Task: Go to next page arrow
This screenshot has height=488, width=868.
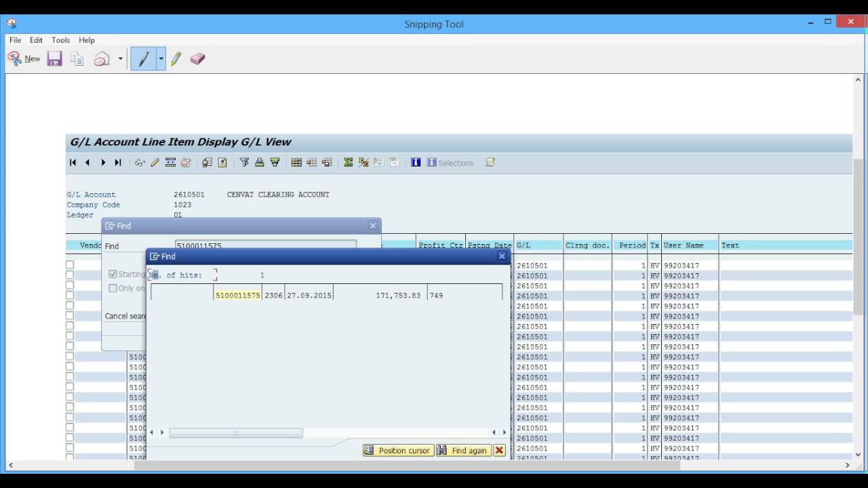Action: point(103,163)
